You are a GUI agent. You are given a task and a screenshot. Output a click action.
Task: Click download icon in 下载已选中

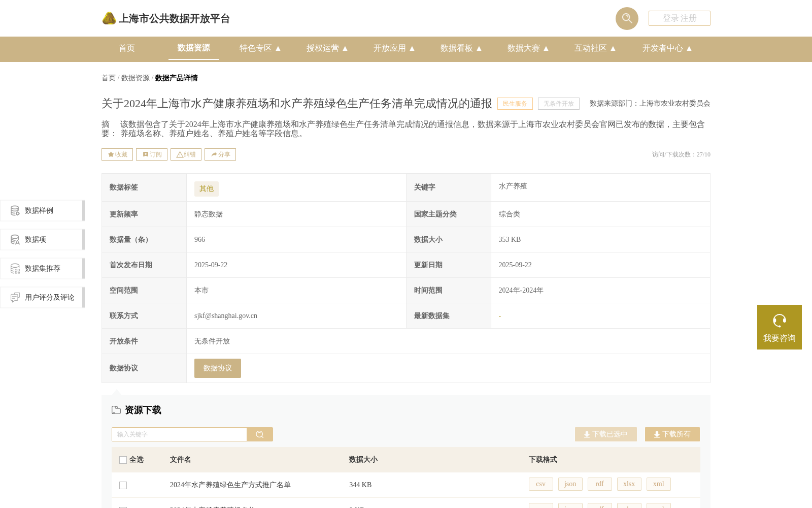(x=587, y=434)
